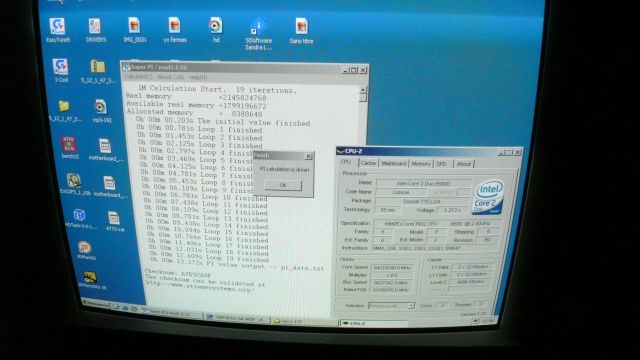Select the IMG_0031 image file icon

[134, 30]
